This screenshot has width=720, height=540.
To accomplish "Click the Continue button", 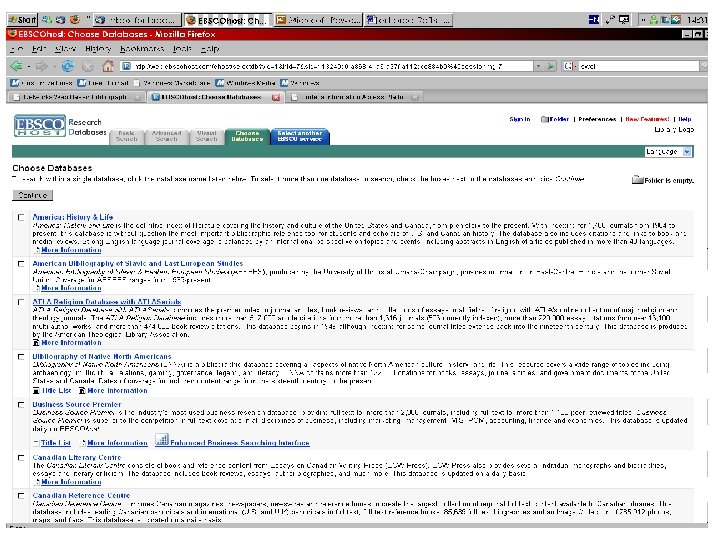I will [33, 196].
